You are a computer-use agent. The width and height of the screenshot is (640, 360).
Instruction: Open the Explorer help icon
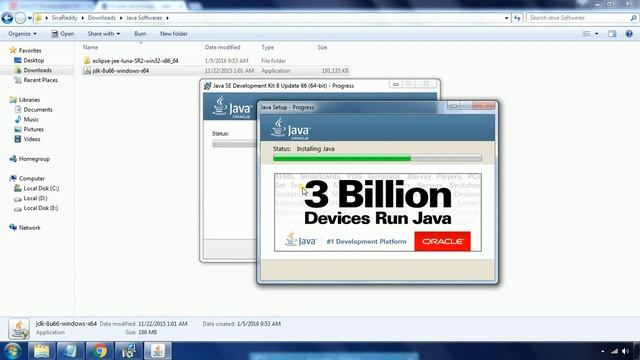coord(629,34)
